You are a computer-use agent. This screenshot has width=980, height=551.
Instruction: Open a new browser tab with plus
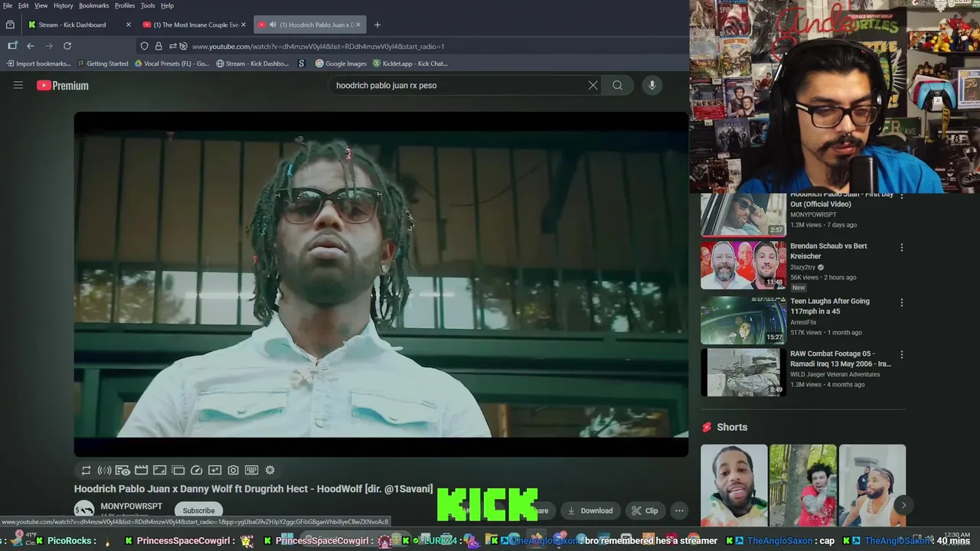click(x=377, y=24)
